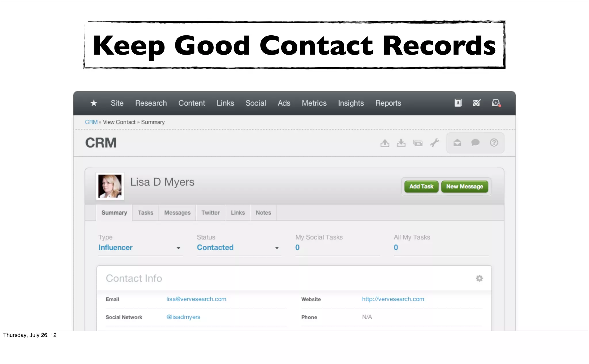Screen dimensions: 589x364
Task: Switch to the Tasks tab
Action: click(x=146, y=213)
